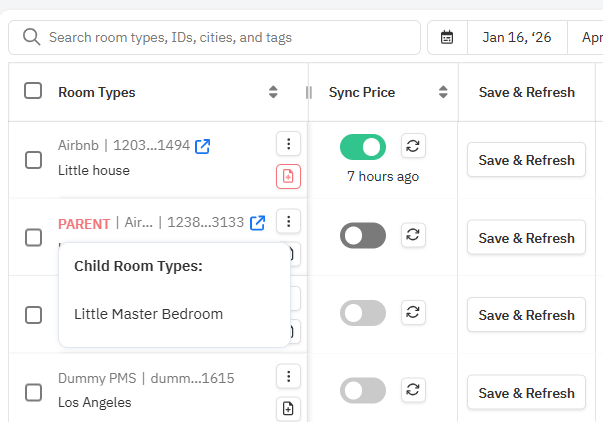Check the Los Angeles row checkbox
The height and width of the screenshot is (422, 603).
click(33, 392)
